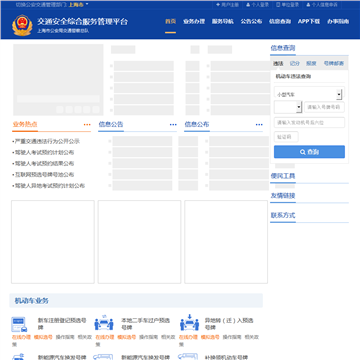The image size is (360, 360).
Task: Click 新车注册登记预选号牌 title
Action: 62,324
